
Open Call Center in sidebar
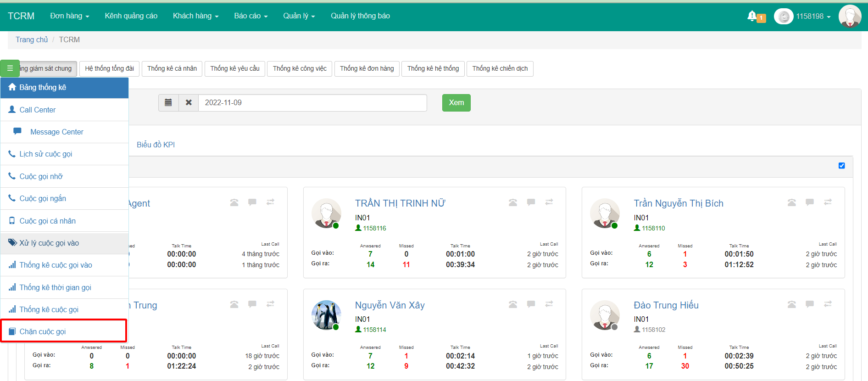(65, 110)
